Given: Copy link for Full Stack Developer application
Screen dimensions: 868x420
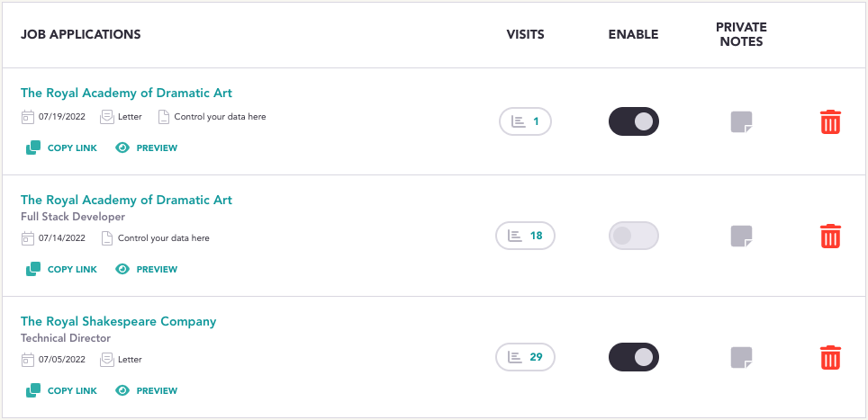Looking at the screenshot, I should (61, 269).
